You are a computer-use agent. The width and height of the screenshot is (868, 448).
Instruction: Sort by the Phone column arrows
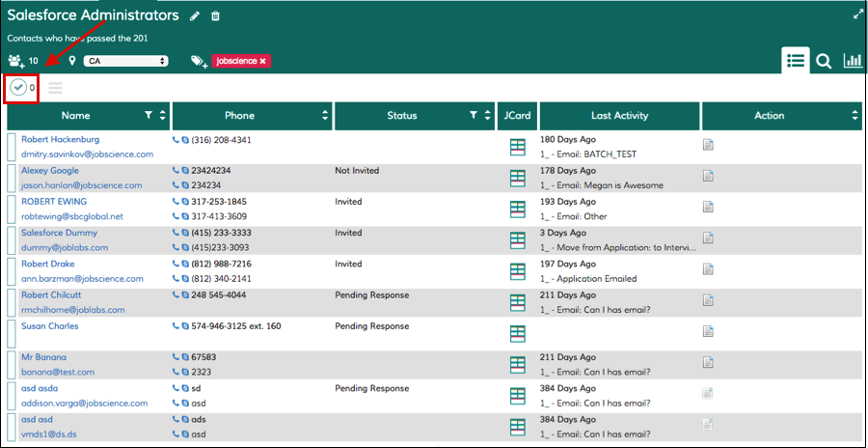tap(325, 115)
